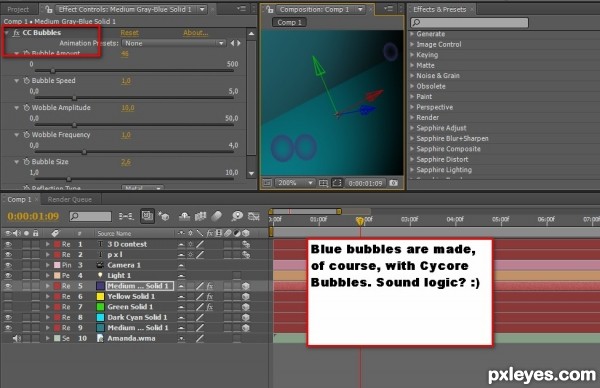Toggle hide shy layers icon
600x388 pixels.
pos(184,217)
